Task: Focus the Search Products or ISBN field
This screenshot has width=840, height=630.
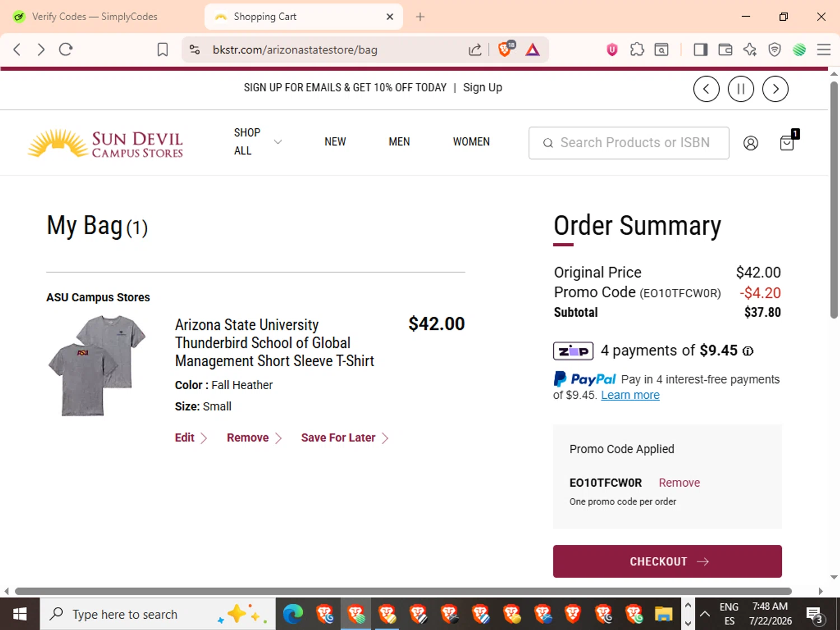Action: tap(628, 143)
